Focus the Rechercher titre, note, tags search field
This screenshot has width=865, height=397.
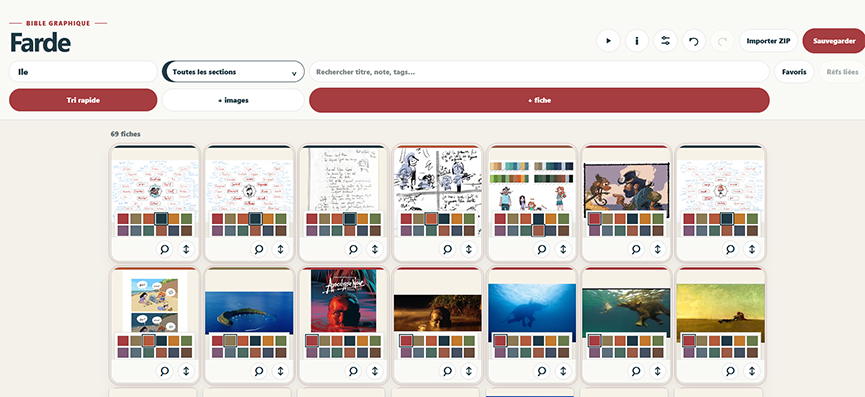[x=539, y=72]
